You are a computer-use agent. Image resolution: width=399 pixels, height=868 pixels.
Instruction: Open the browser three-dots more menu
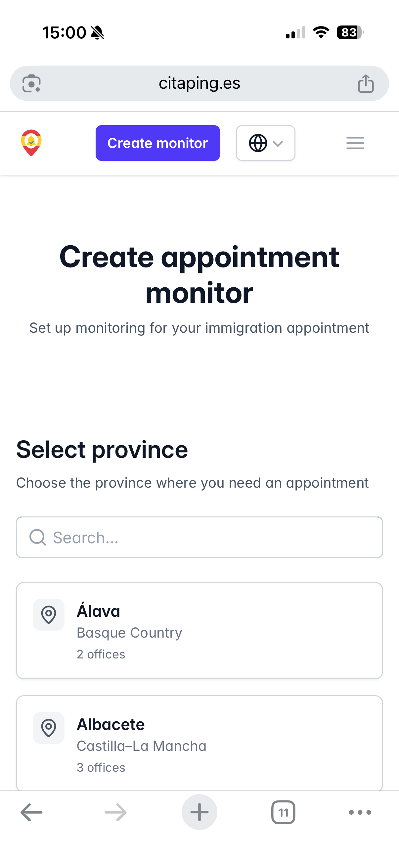pyautogui.click(x=360, y=812)
